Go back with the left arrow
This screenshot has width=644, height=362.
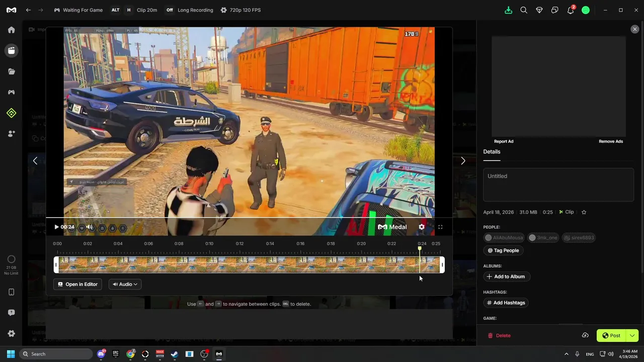[29, 10]
